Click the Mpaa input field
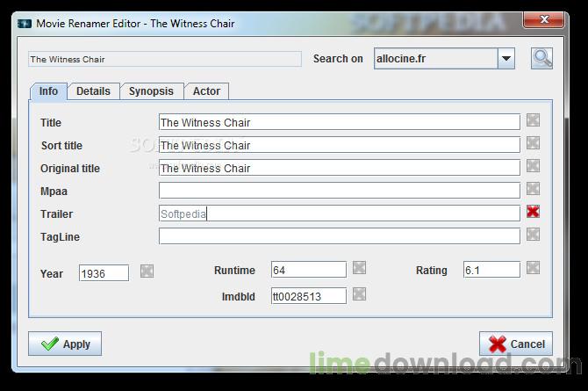The height and width of the screenshot is (391, 588). coord(340,191)
